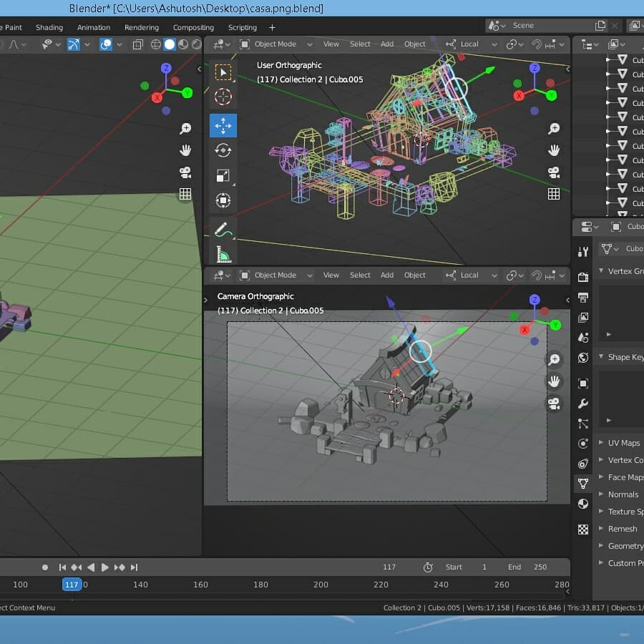This screenshot has width=644, height=644.
Task: Activate the Move tool in toolbar
Action: 223,126
